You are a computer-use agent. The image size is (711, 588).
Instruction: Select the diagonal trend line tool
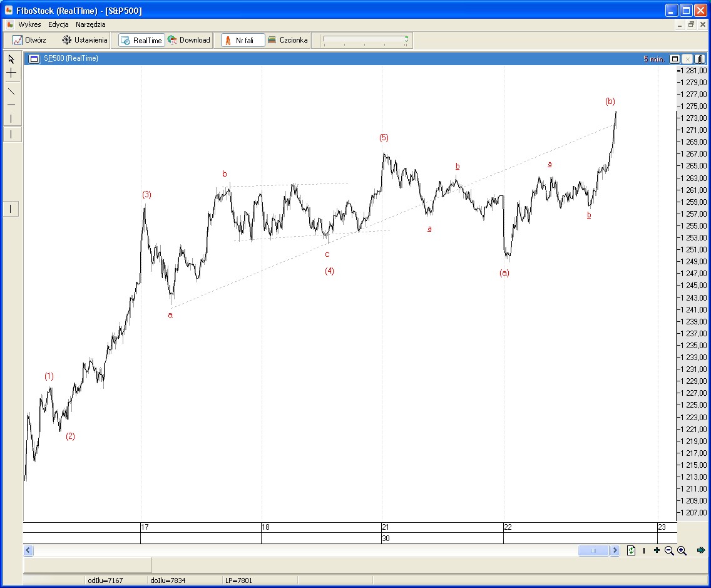pyautogui.click(x=11, y=91)
